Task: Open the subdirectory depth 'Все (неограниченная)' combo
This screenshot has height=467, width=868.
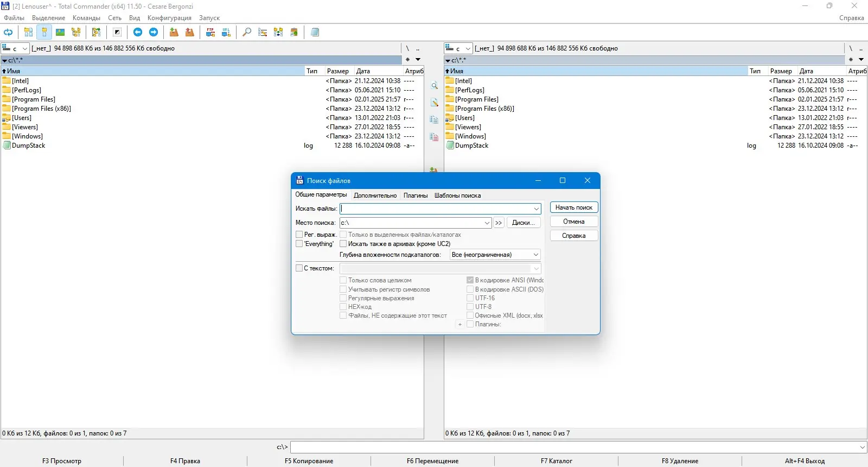Action: (495, 255)
